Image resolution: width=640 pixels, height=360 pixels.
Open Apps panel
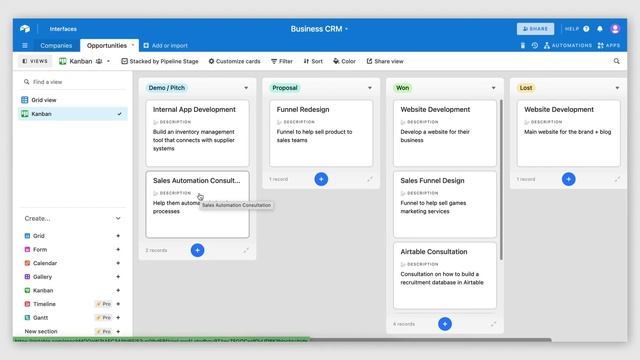(609, 45)
